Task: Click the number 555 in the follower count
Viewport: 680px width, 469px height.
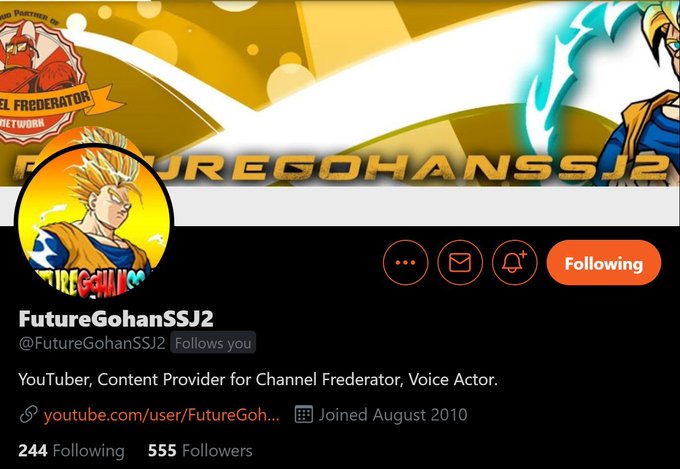Action: [x=162, y=450]
